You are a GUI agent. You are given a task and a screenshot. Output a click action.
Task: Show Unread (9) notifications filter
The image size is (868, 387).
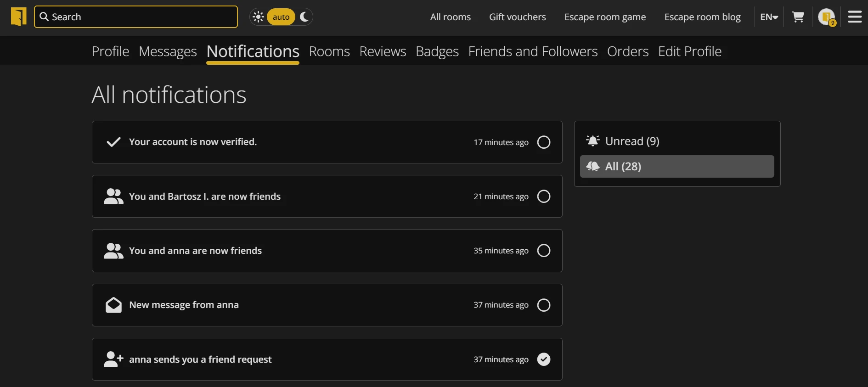[632, 141]
